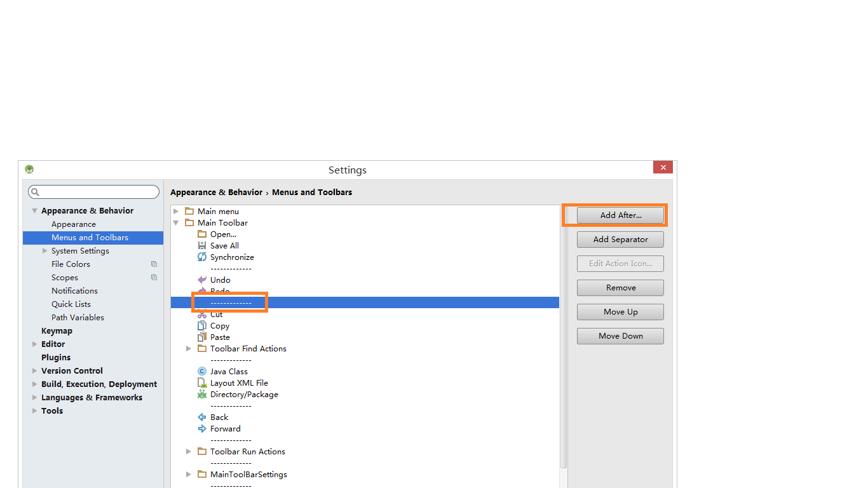Collapse the Main Toolbar tree node
This screenshot has width=868, height=488.
click(x=176, y=222)
